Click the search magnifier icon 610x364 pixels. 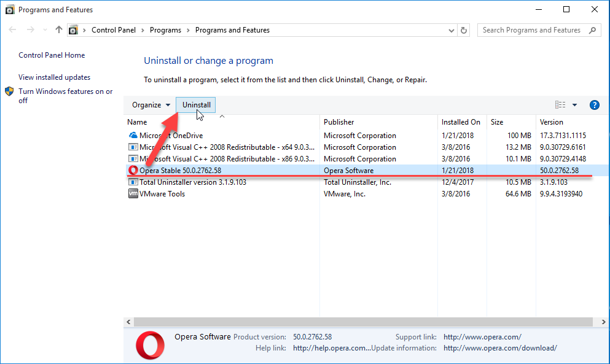pos(593,30)
